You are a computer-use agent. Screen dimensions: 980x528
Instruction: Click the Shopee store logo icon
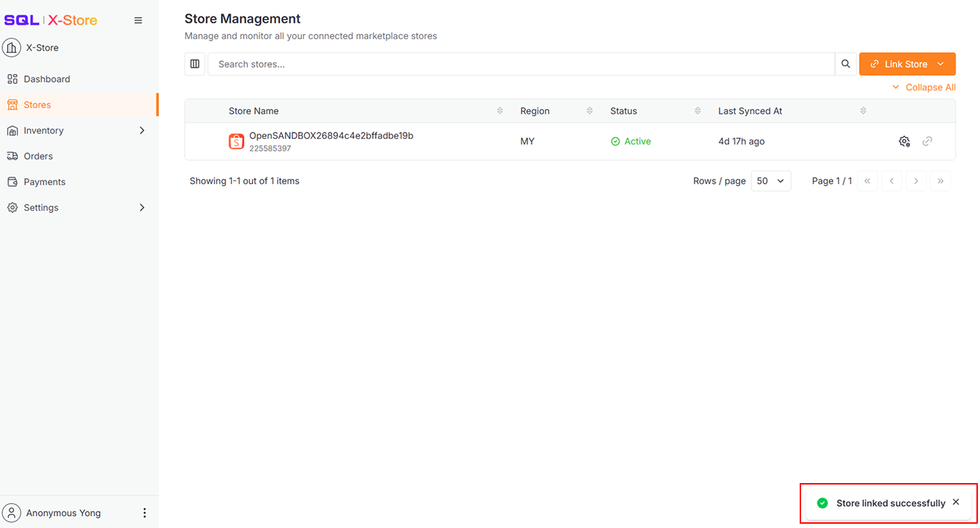coord(236,142)
